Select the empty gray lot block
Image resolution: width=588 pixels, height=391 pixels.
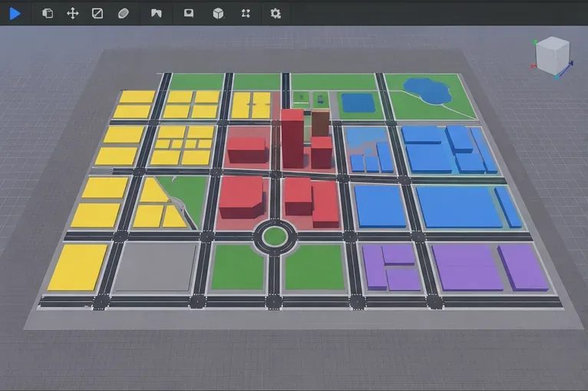(155, 267)
